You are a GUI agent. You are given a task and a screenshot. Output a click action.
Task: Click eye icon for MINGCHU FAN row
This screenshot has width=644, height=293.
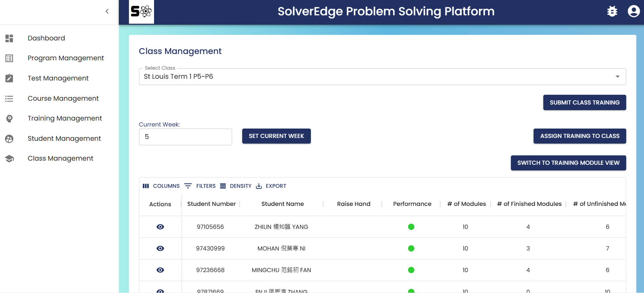pyautogui.click(x=160, y=270)
